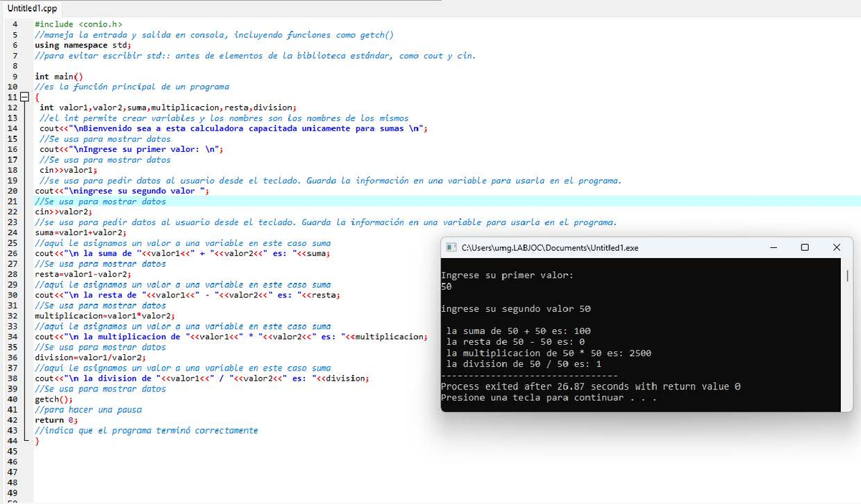This screenshot has width=861, height=504.
Task: Click the cout line 'Ingrese su primer valor'
Action: point(131,149)
